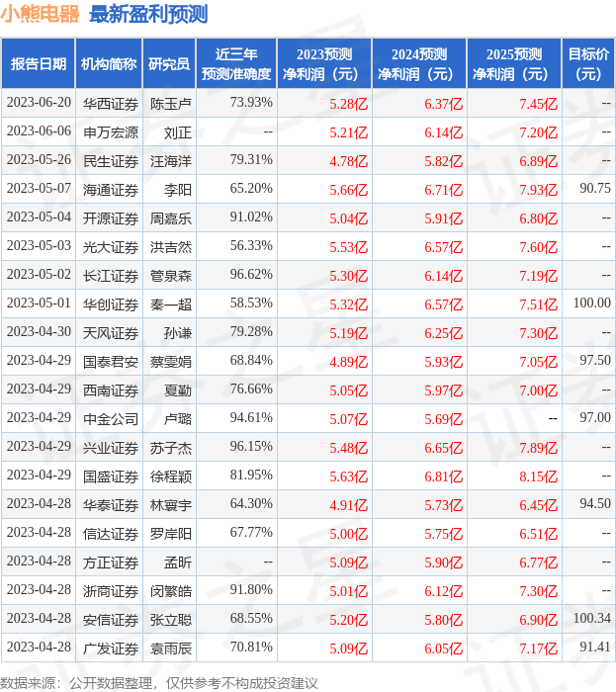This screenshot has width=616, height=692.
Task: Click 申万宏源 institution cell
Action: tap(111, 131)
